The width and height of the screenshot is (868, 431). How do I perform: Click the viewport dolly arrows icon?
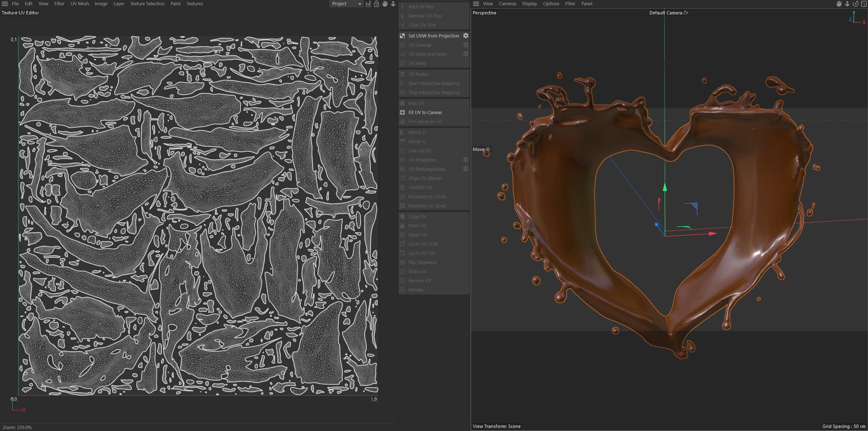pyautogui.click(x=847, y=4)
